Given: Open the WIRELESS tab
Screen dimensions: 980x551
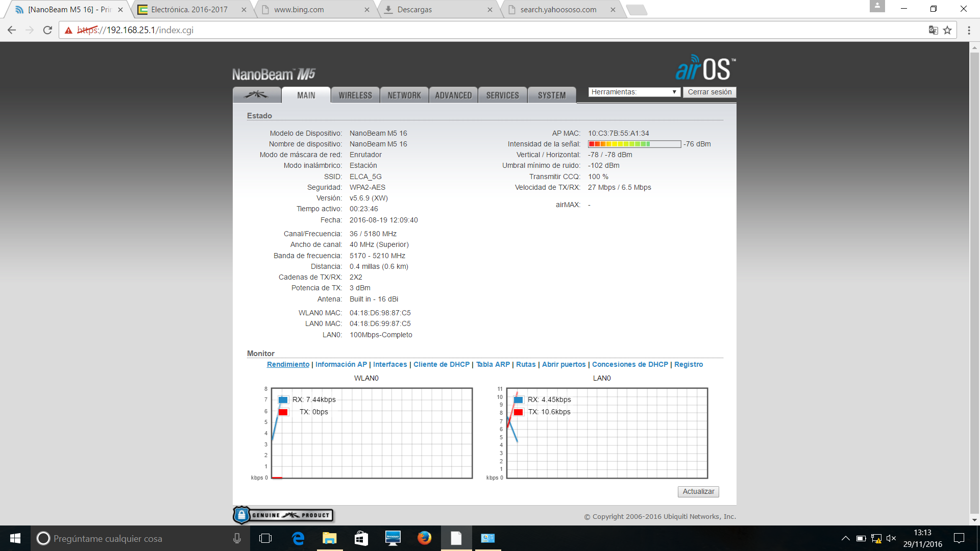Looking at the screenshot, I should click(x=355, y=95).
